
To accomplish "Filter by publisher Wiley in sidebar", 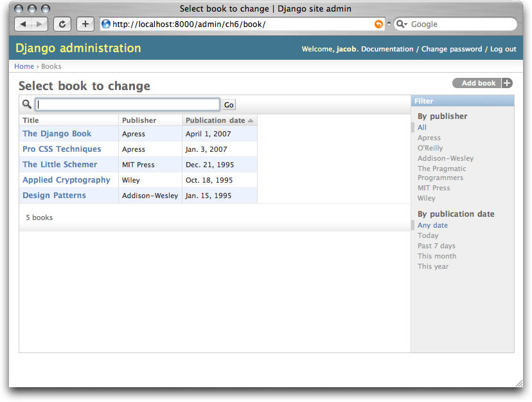I will click(x=427, y=198).
